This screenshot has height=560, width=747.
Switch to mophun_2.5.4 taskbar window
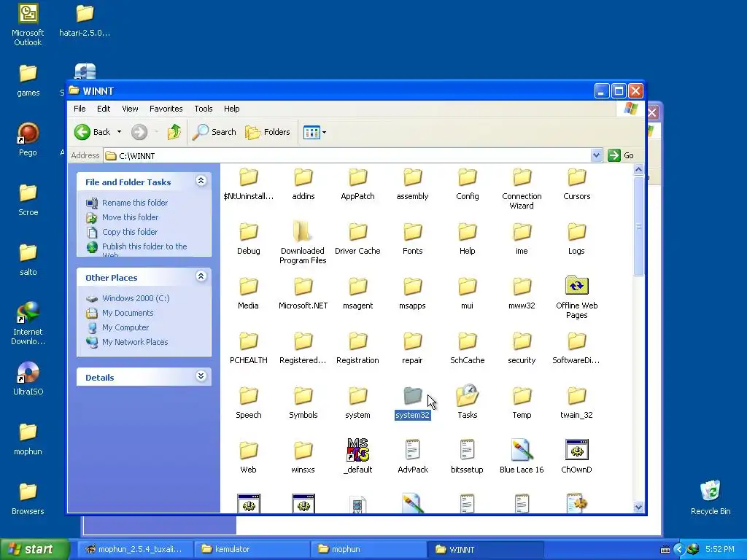tap(136, 549)
